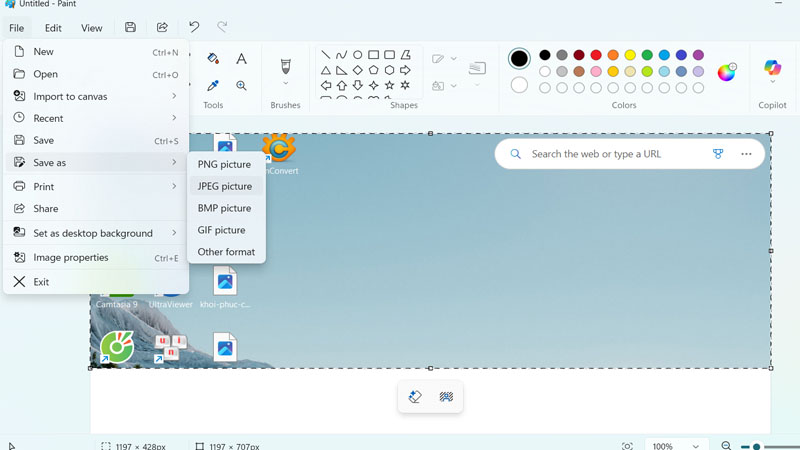Click the remove background icon below canvas
Image resolution: width=800 pixels, height=450 pixels.
pyautogui.click(x=446, y=397)
